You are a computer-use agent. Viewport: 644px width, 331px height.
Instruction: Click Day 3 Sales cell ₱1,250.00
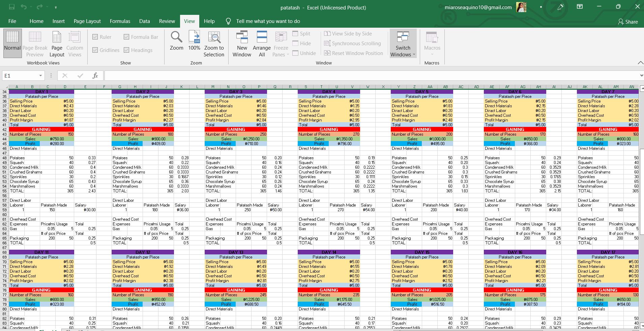coord(252,139)
